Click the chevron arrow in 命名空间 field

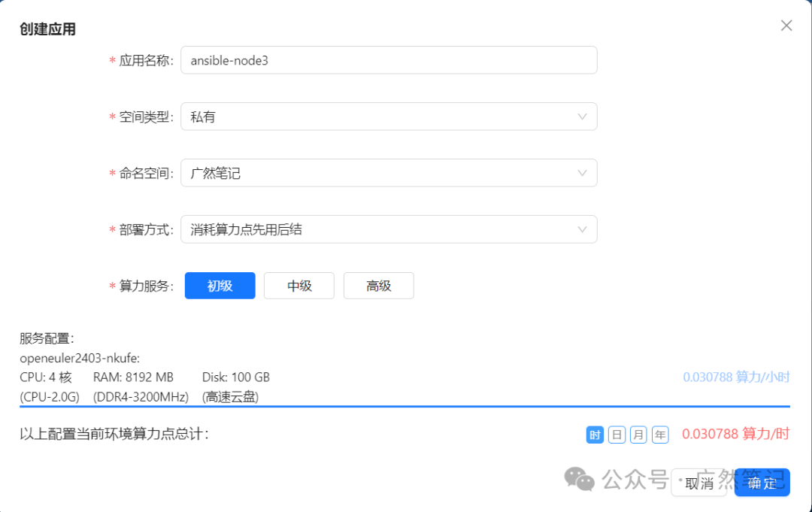pyautogui.click(x=582, y=173)
